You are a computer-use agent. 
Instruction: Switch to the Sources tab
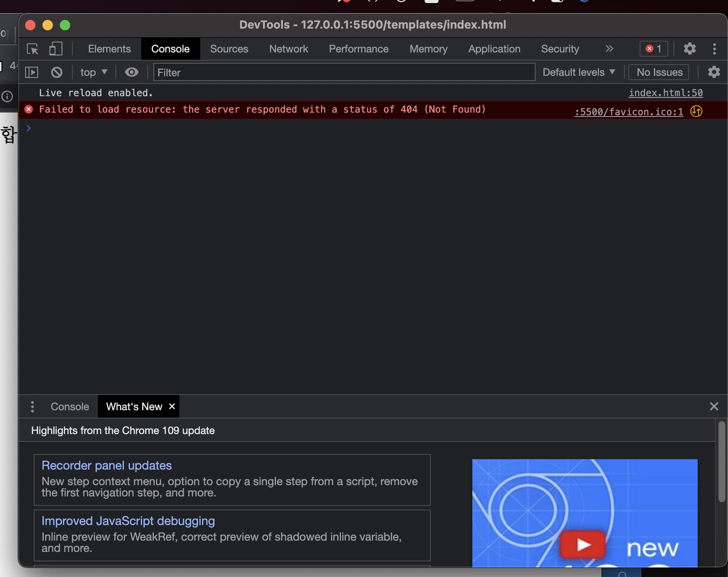[229, 49]
